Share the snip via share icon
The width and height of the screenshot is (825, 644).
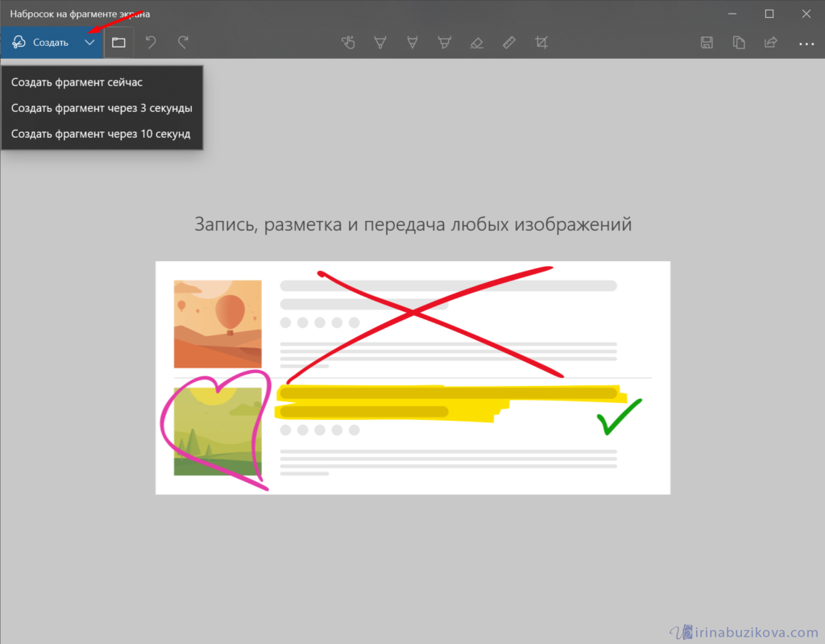[x=771, y=42]
